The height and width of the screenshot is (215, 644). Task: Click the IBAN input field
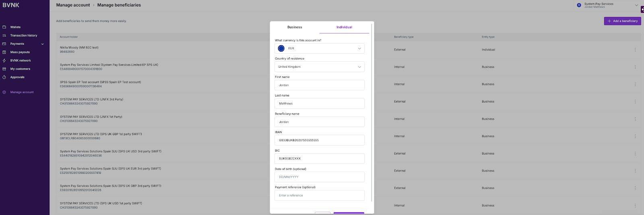tap(320, 140)
